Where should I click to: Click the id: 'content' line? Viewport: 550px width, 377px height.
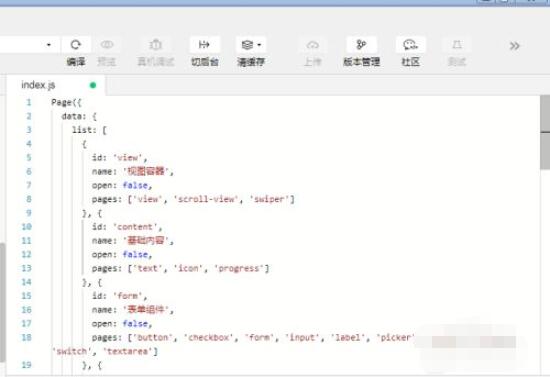[127, 227]
